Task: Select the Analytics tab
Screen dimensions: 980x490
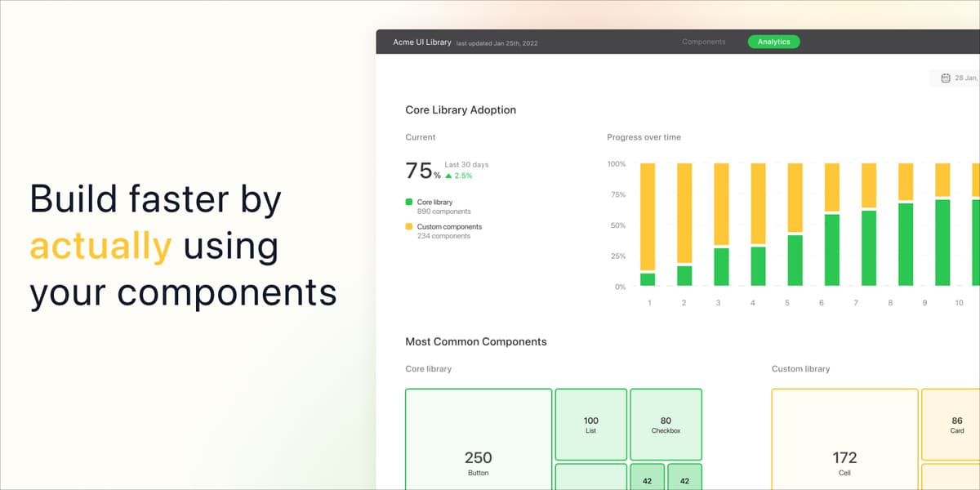Action: pyautogui.click(x=773, y=42)
